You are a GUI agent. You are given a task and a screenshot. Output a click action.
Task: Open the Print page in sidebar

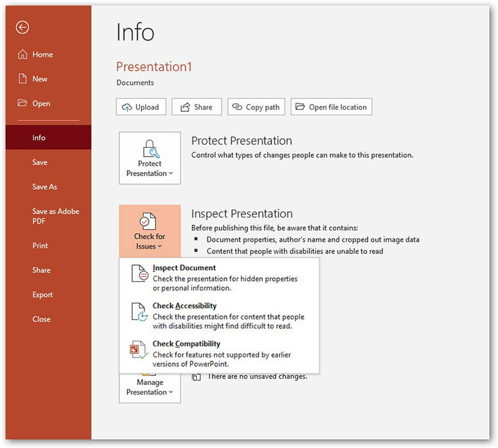tap(40, 246)
